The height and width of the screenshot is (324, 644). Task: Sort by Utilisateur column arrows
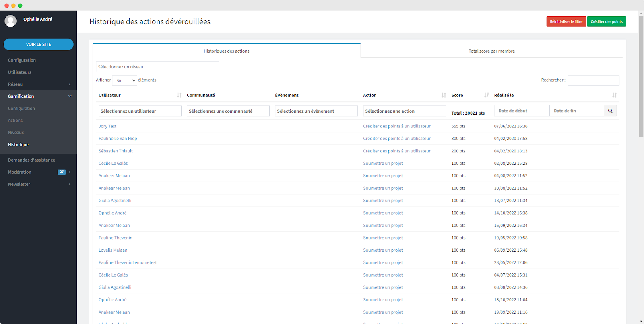click(179, 95)
